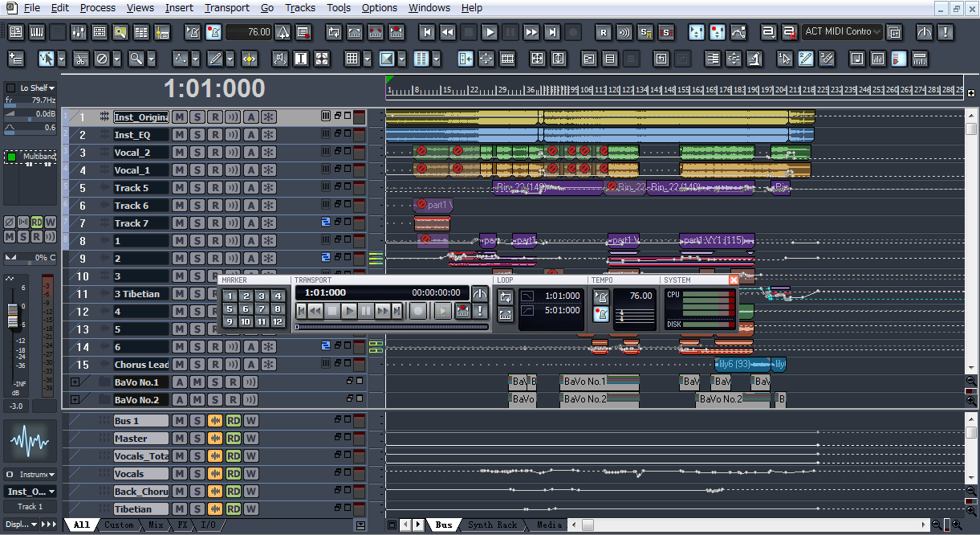The height and width of the screenshot is (535, 980).
Task: Click Record in the floating transport panel
Action: coord(418,311)
